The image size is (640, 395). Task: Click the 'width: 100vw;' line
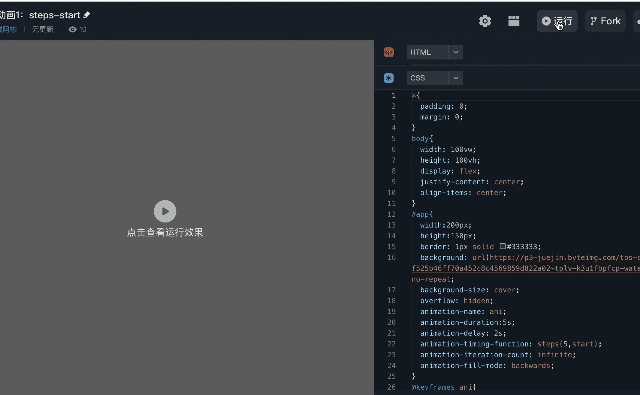[x=448, y=149]
